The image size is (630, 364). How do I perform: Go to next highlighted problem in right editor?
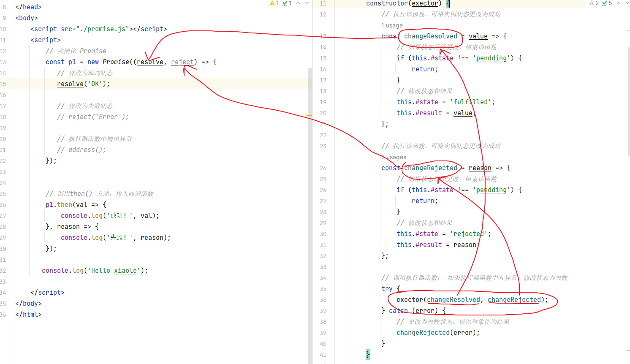tap(627, 3)
